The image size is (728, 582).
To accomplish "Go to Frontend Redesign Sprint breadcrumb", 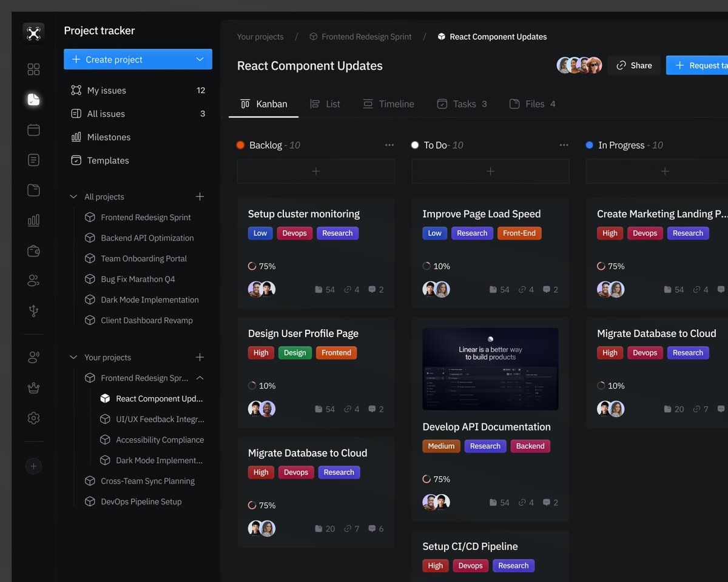I will point(360,37).
